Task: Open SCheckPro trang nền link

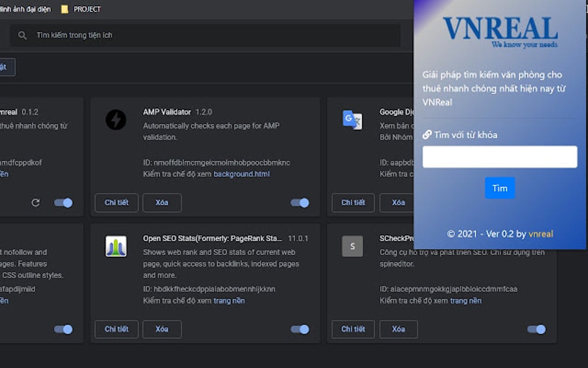Action: point(466,301)
